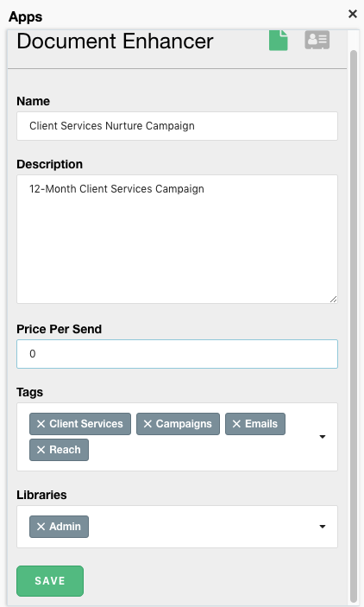
Task: Expand the Libraries dropdown arrow
Action: [323, 527]
